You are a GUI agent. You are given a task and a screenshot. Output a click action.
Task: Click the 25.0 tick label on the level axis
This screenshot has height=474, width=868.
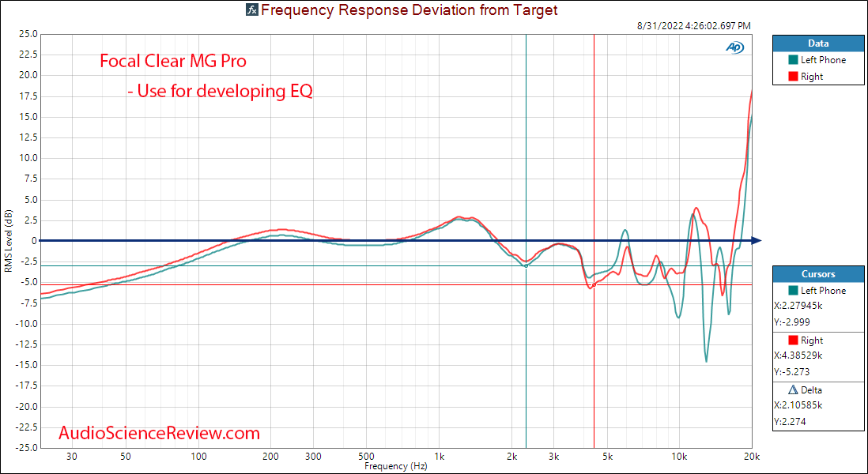pos(28,34)
